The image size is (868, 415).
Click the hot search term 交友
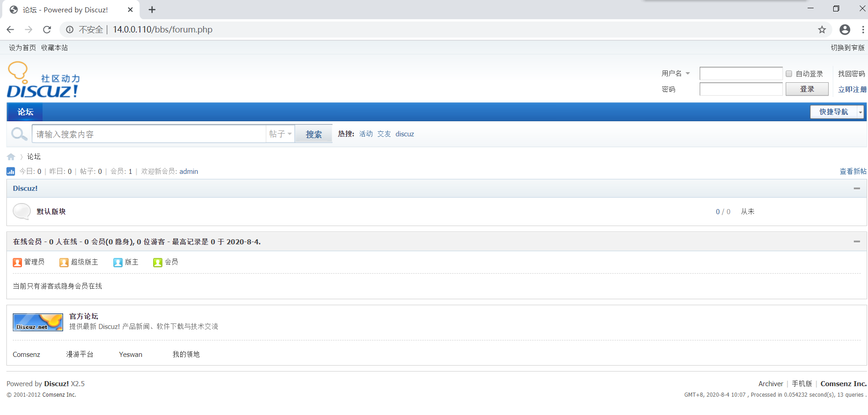[384, 134]
